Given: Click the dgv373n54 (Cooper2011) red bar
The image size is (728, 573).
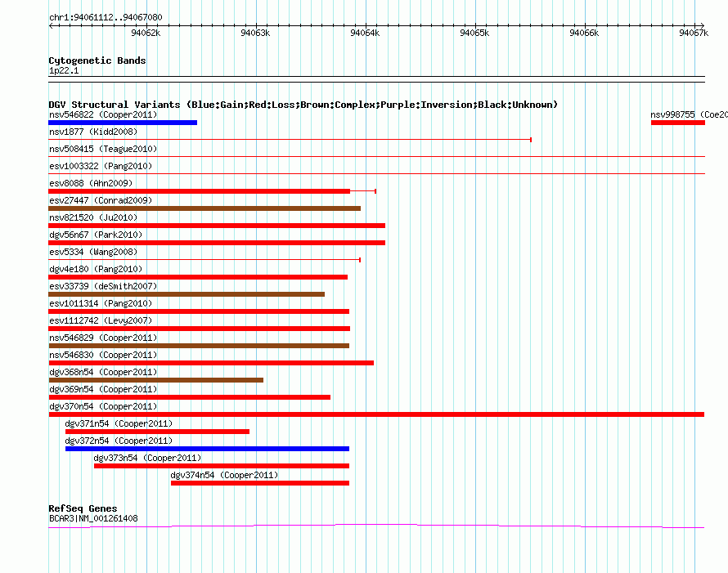Looking at the screenshot, I should [222, 466].
